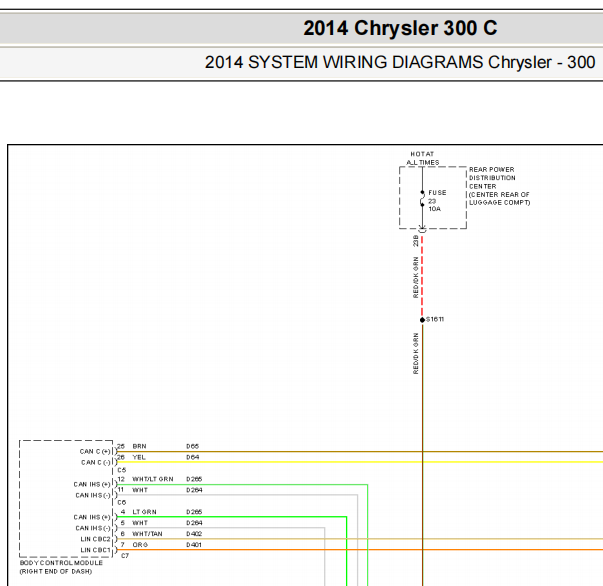The image size is (603, 586).
Task: Click pin number 12 on connector C6
Action: tap(121, 479)
